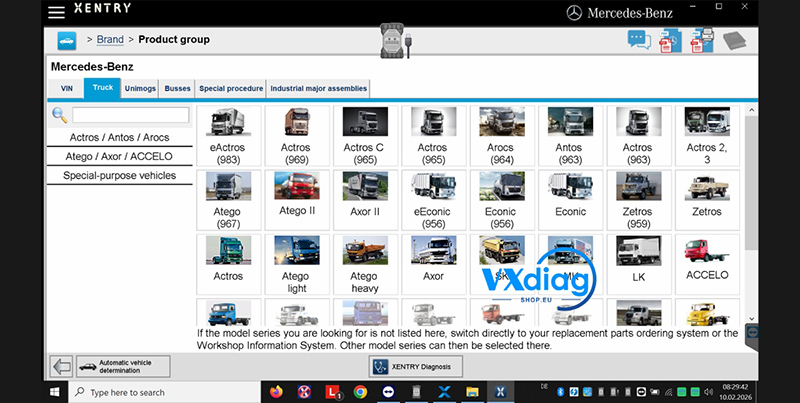Click the red L app taskbar icon
The width and height of the screenshot is (800, 403).
pos(333,392)
